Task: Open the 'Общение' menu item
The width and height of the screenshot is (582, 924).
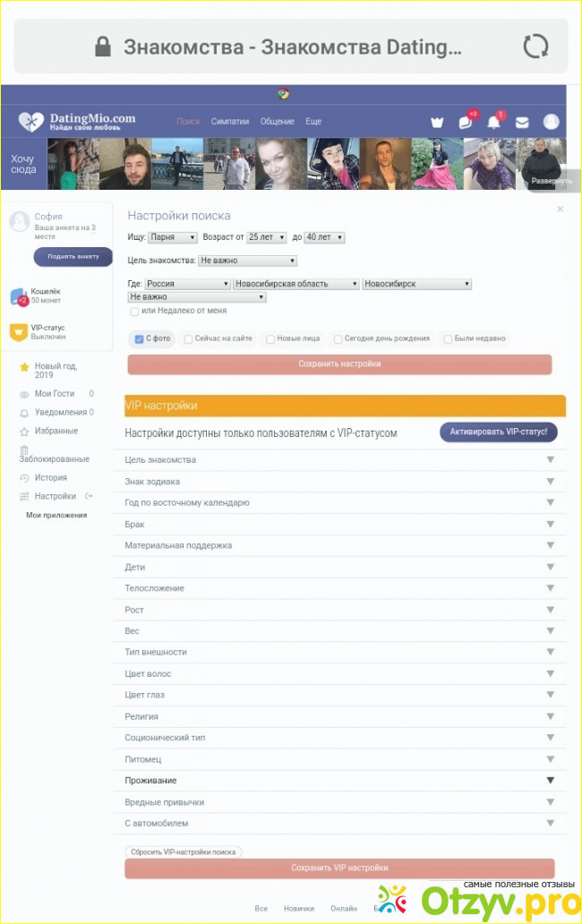Action: coord(277,122)
